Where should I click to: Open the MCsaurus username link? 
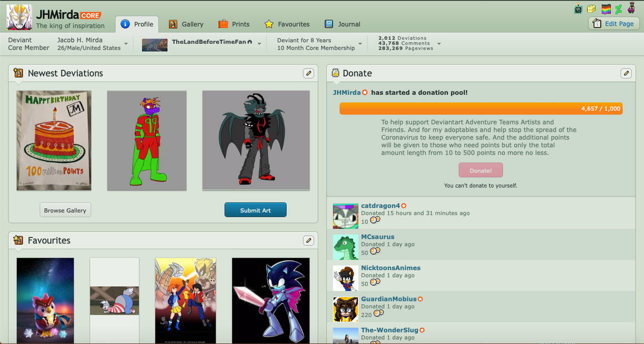(378, 237)
